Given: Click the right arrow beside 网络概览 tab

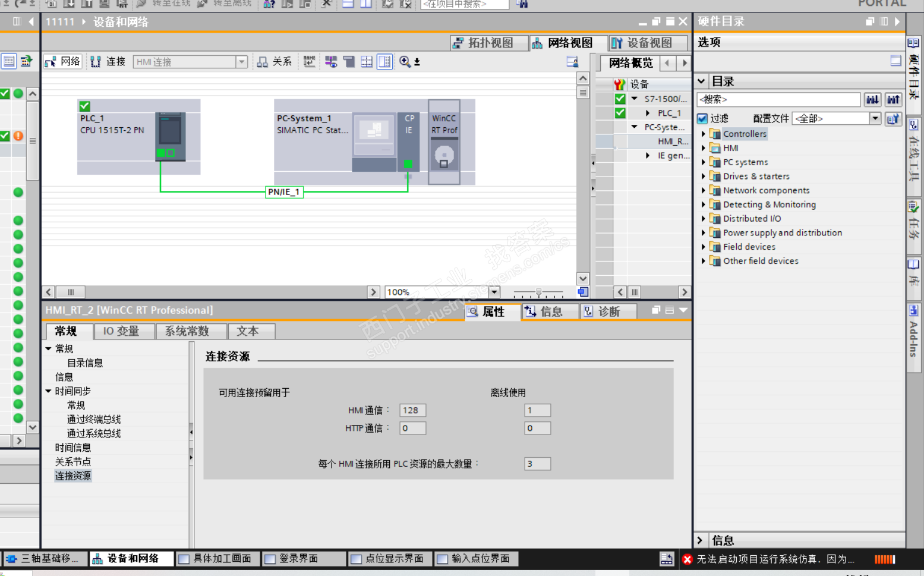Looking at the screenshot, I should (x=684, y=62).
